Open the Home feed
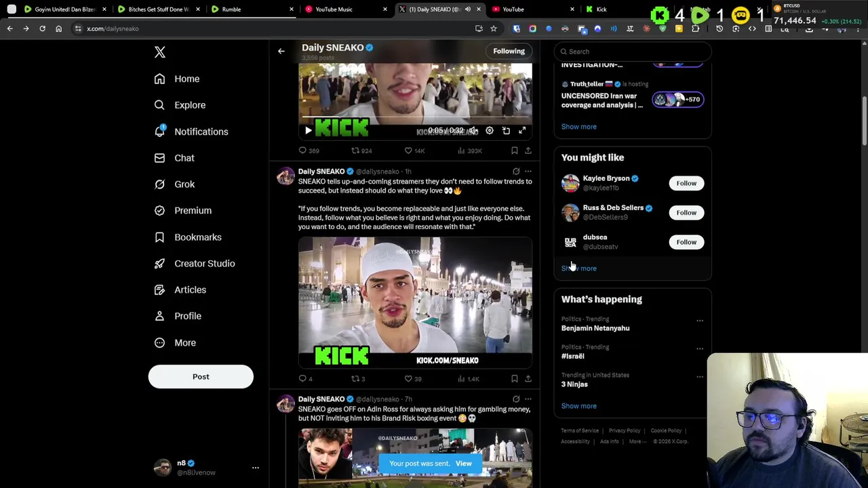The width and height of the screenshot is (868, 488). (177, 79)
